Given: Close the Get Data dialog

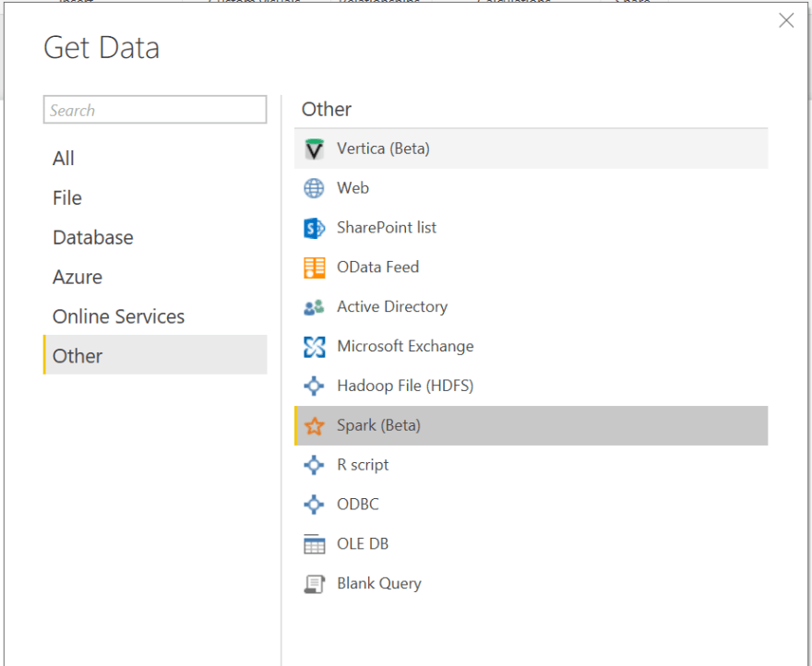Looking at the screenshot, I should coord(786,20).
